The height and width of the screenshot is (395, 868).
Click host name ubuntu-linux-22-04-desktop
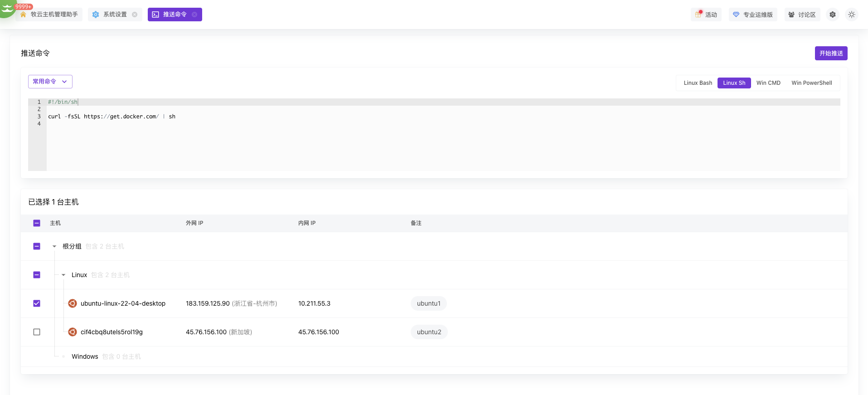[123, 303]
